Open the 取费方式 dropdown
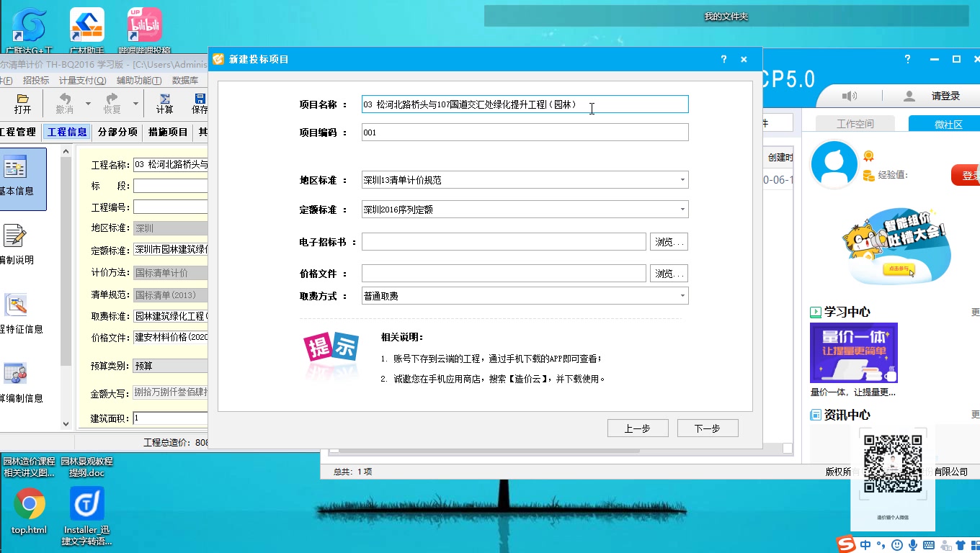This screenshot has width=980, height=553. [682, 296]
